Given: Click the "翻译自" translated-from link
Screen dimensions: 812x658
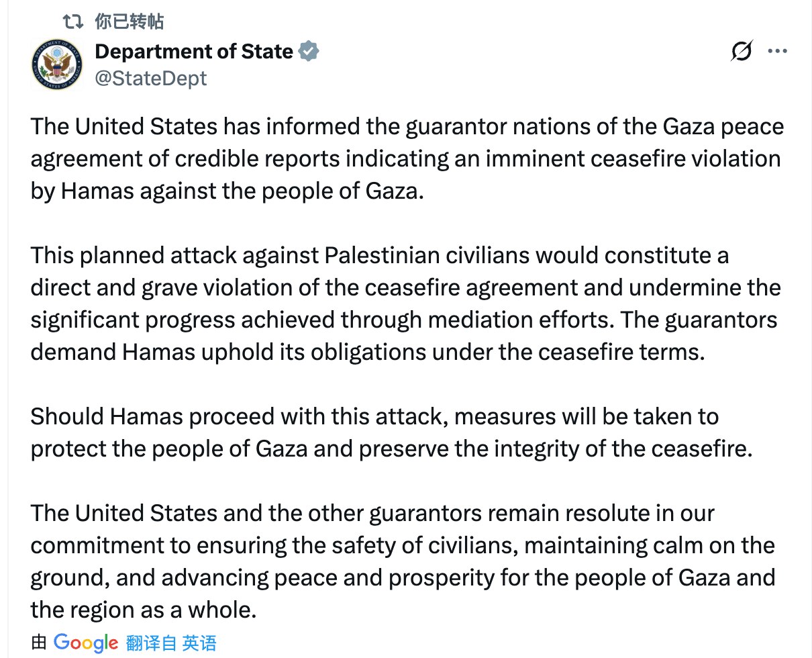Looking at the screenshot, I should (x=151, y=643).
